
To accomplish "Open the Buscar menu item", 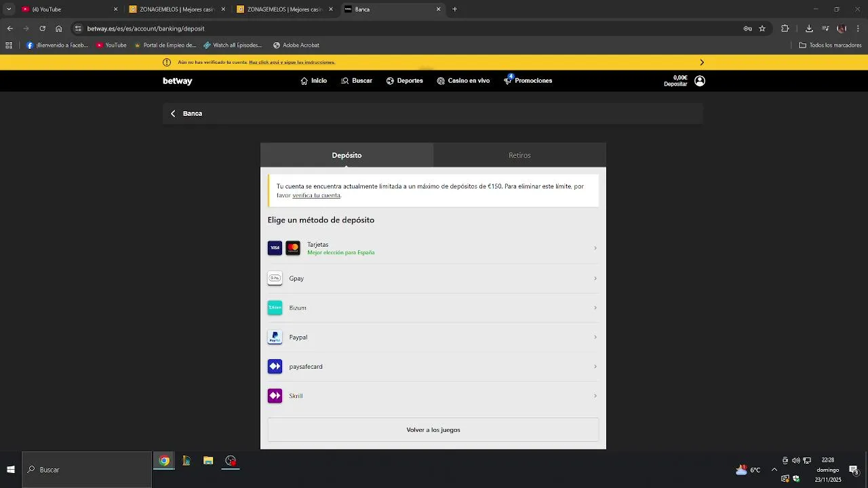I will (x=357, y=81).
